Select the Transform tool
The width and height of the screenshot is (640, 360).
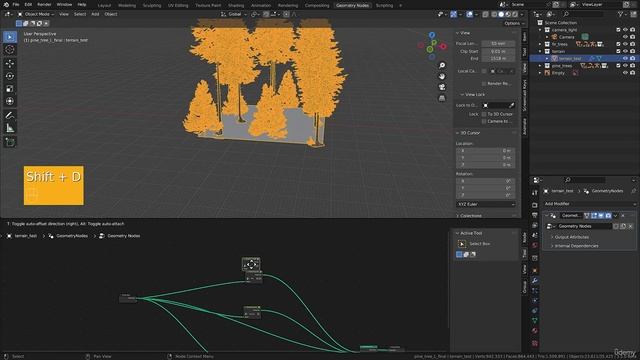pyautogui.click(x=10, y=101)
